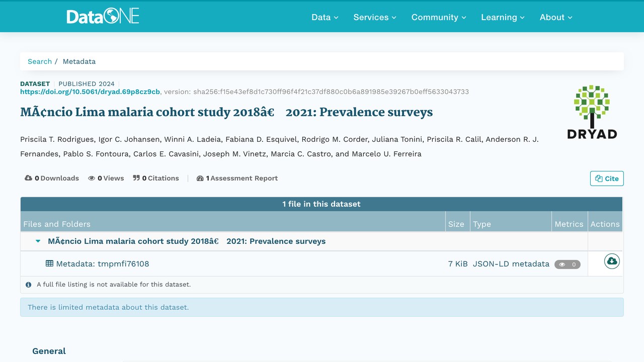Click the view-count badge for tmpmfi76108
This screenshot has width=644, height=362.
(568, 264)
